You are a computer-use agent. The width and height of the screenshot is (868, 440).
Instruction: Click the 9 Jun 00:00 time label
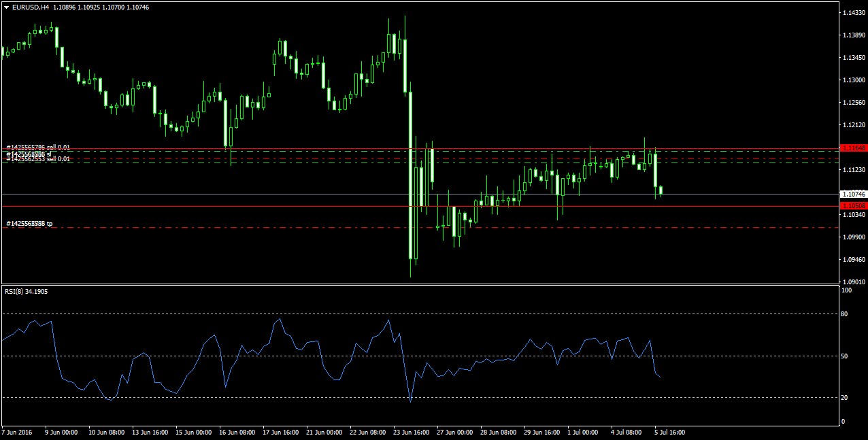point(62,432)
